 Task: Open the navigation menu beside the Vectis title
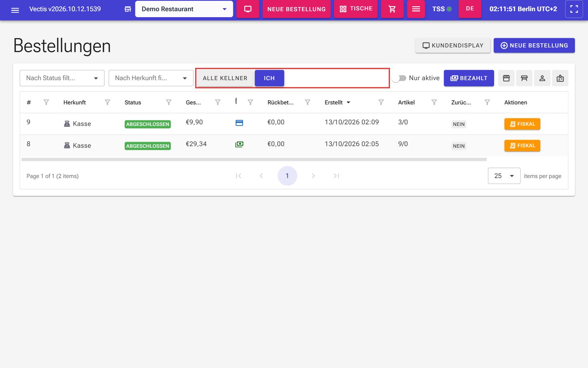point(15,10)
